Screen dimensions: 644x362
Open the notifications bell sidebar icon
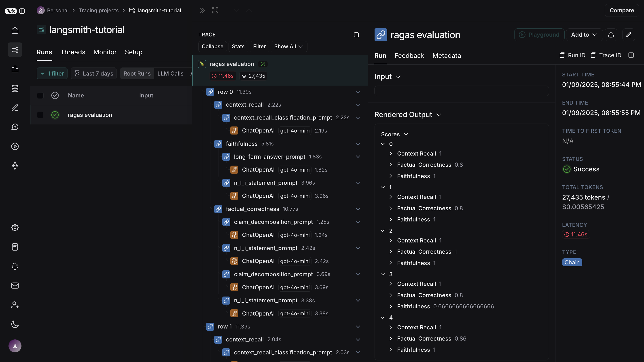[15, 266]
